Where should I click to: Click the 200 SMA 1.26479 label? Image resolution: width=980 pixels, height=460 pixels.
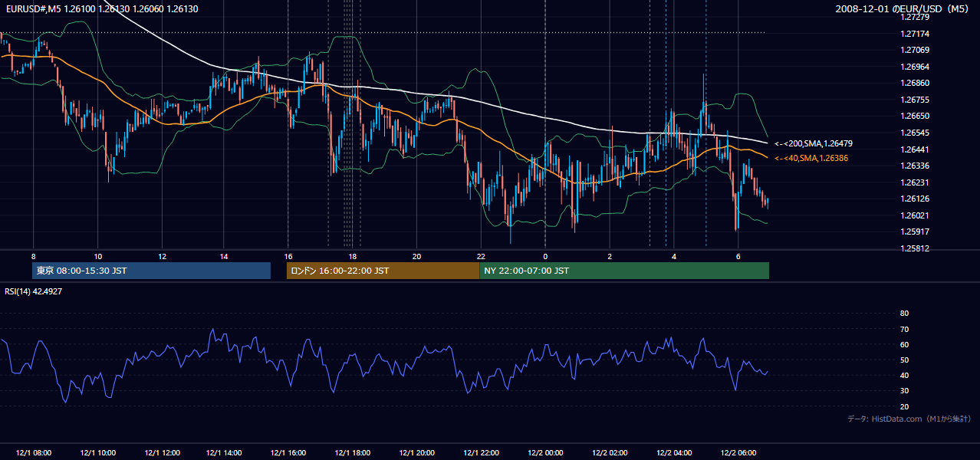click(x=814, y=143)
